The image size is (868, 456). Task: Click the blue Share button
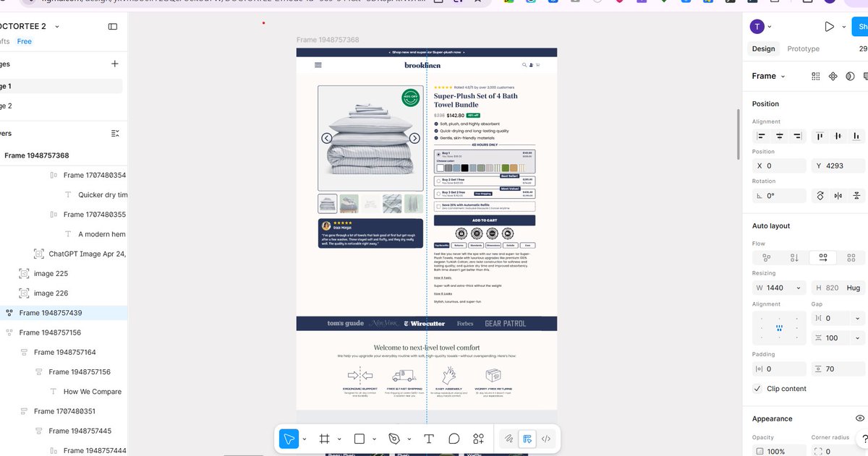coord(861,27)
